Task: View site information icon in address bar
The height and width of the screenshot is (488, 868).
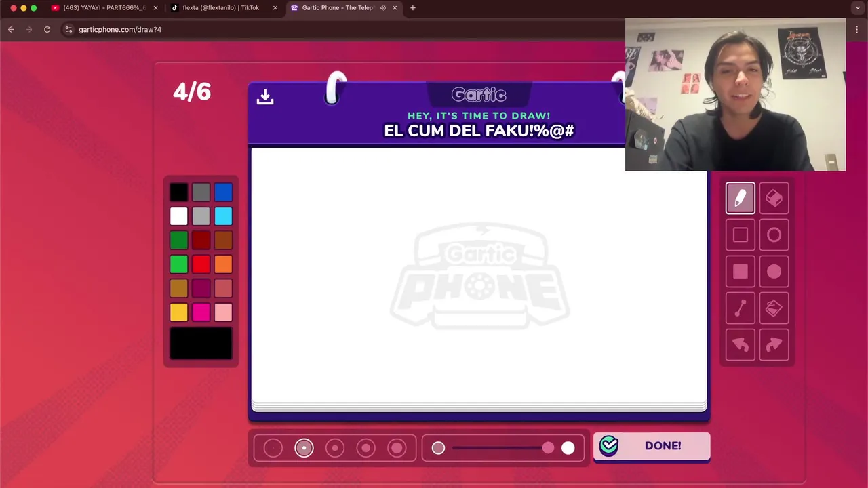Action: coord(68,29)
